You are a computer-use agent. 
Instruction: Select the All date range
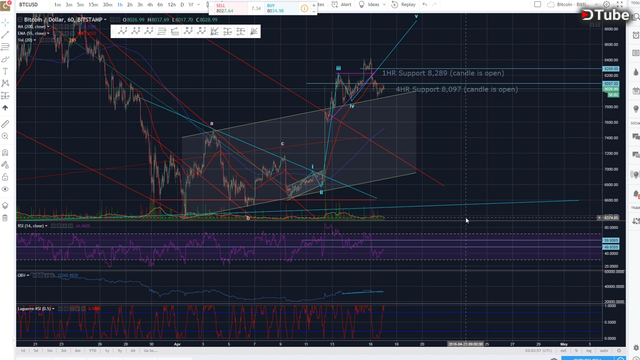133,351
